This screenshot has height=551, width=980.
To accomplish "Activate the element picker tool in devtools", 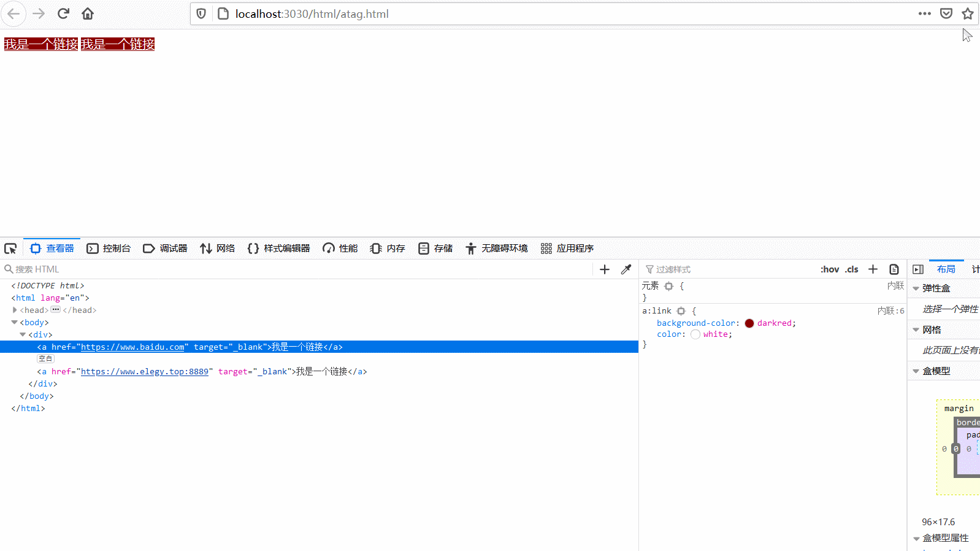I will tap(10, 249).
